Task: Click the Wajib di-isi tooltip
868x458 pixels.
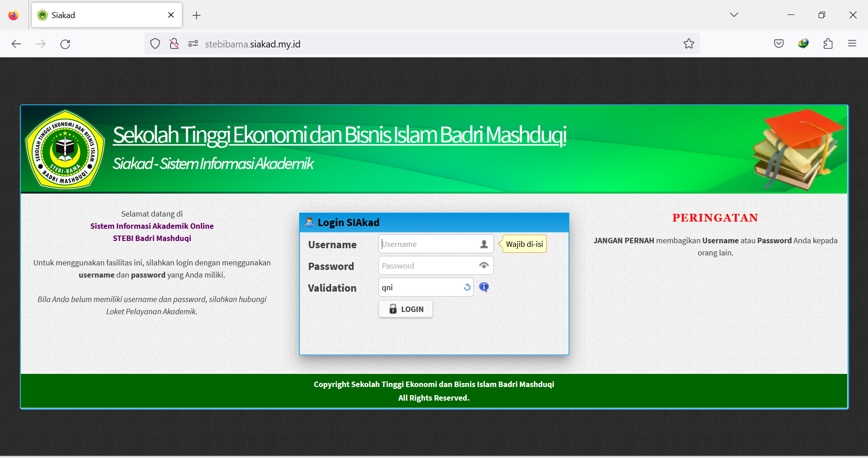Action: coord(524,244)
